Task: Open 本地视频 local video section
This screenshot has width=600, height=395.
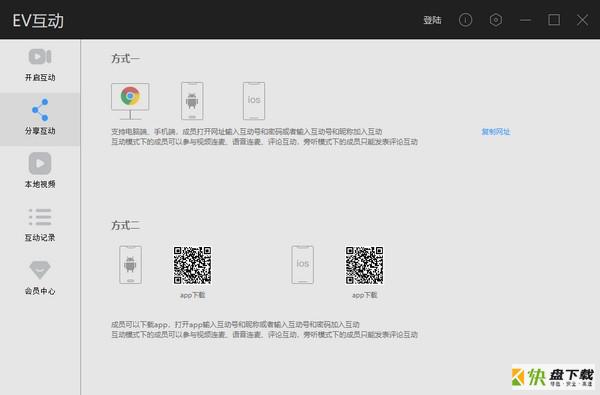Action: click(x=40, y=171)
